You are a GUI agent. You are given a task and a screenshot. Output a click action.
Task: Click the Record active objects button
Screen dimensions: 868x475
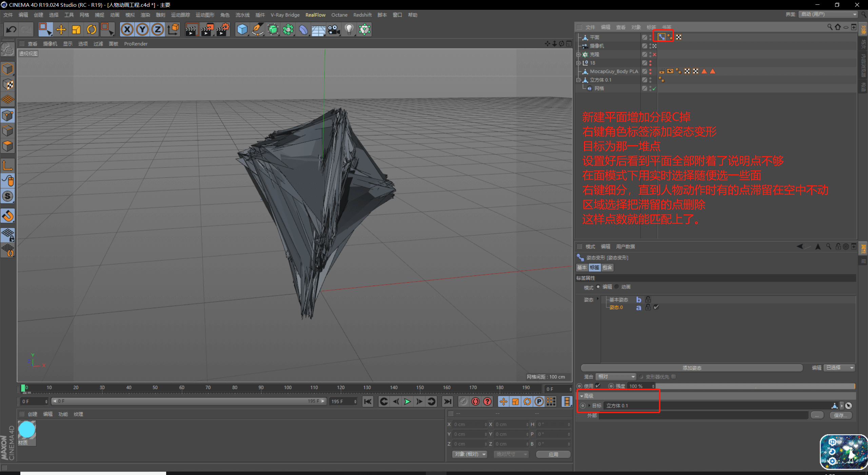click(475, 402)
